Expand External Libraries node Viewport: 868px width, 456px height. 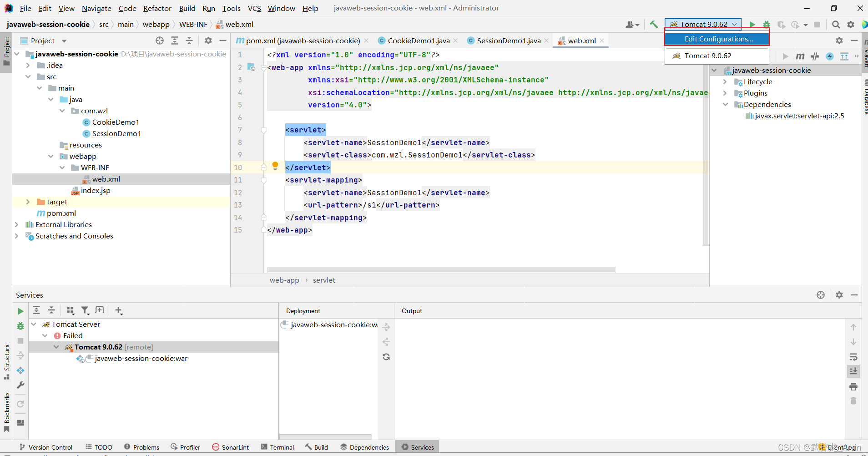click(x=17, y=224)
